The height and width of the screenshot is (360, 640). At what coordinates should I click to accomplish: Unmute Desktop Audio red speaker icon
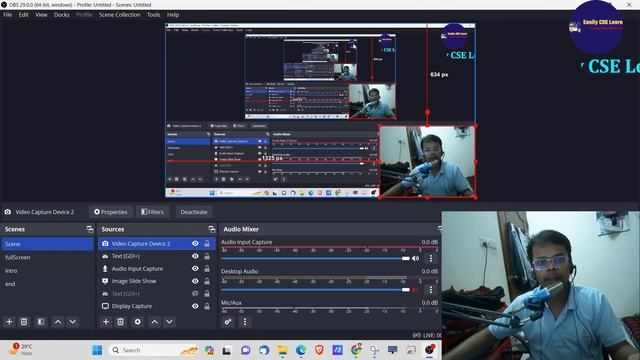tap(416, 290)
